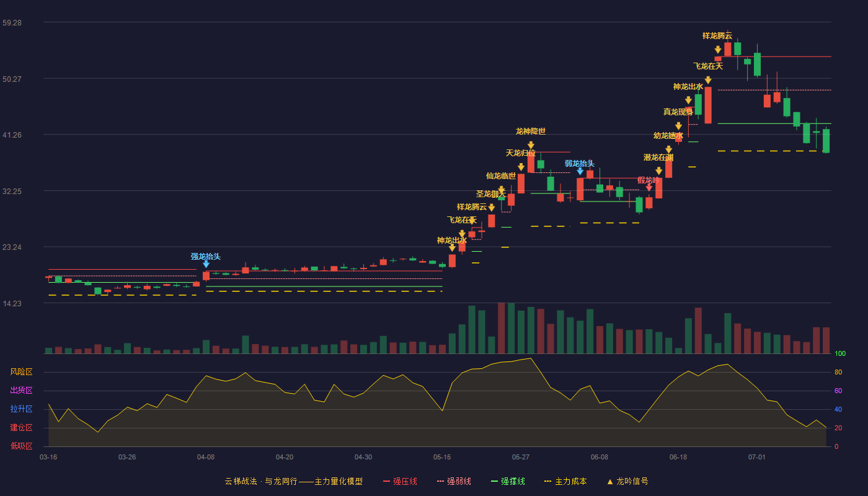Click the 06-18 date axis label
This screenshot has width=868, height=496.
click(x=678, y=457)
